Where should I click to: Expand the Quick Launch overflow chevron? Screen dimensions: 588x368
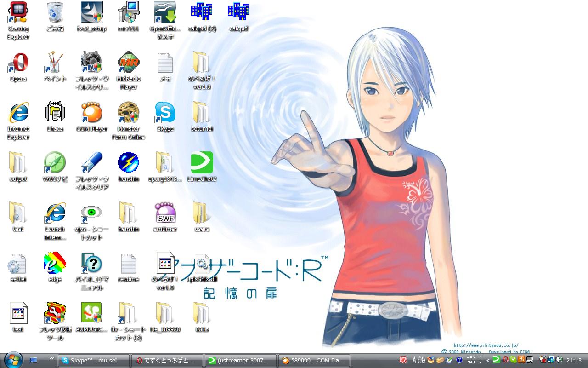(52, 357)
